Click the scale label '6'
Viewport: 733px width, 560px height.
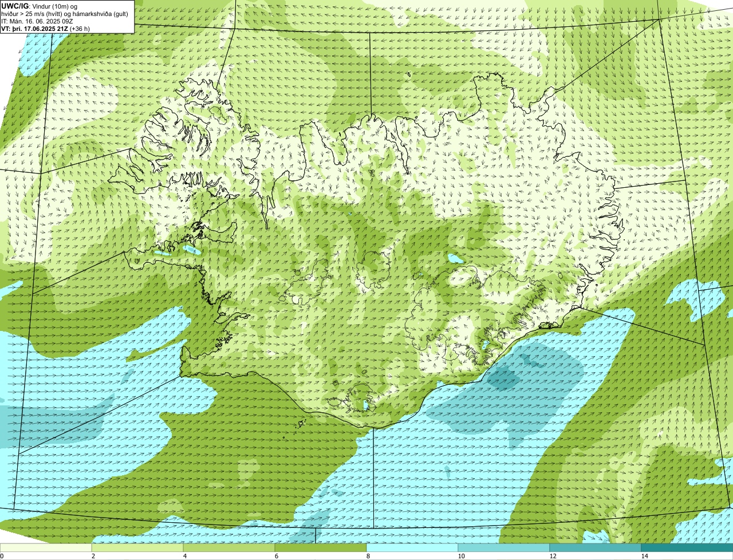click(276, 556)
